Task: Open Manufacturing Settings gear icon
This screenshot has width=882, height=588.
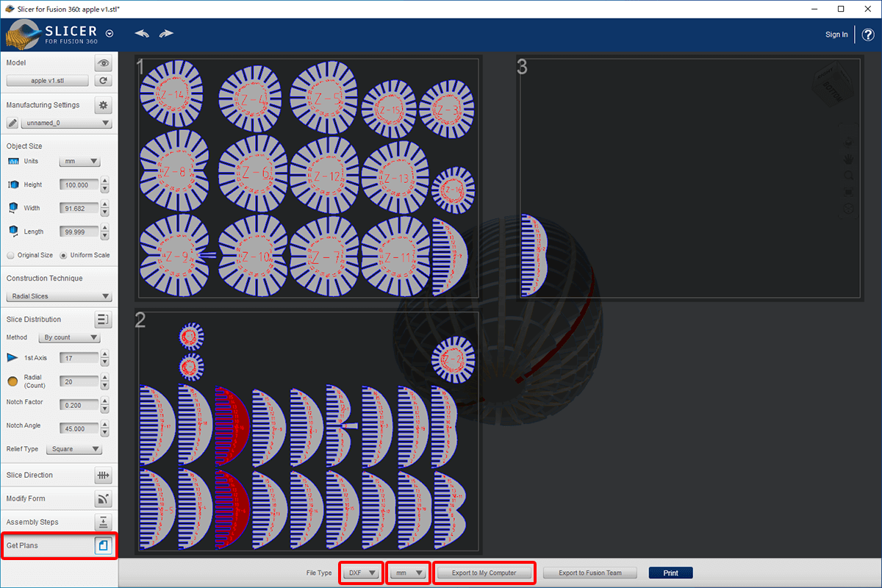Action: 104,105
